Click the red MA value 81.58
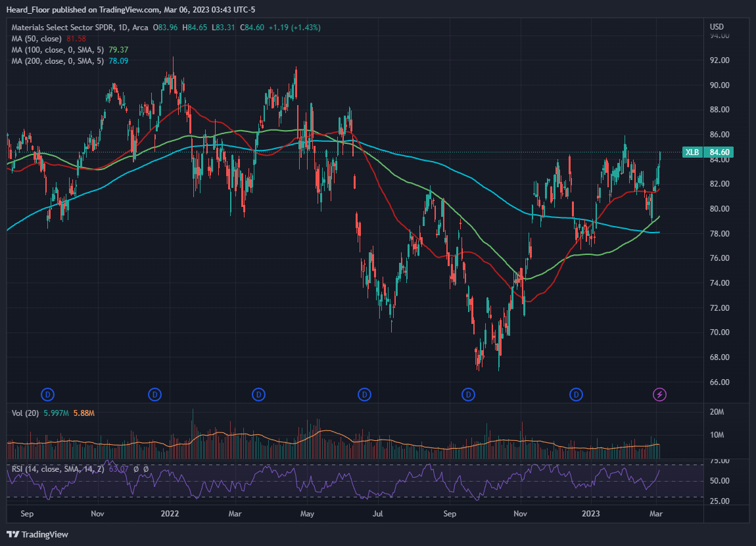756x546 pixels. pyautogui.click(x=76, y=39)
